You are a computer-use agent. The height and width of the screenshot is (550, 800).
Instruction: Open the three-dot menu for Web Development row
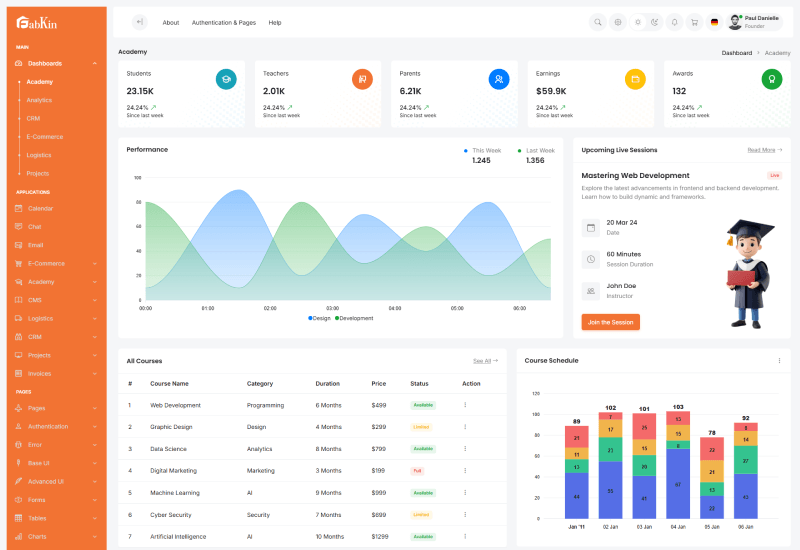pyautogui.click(x=465, y=405)
